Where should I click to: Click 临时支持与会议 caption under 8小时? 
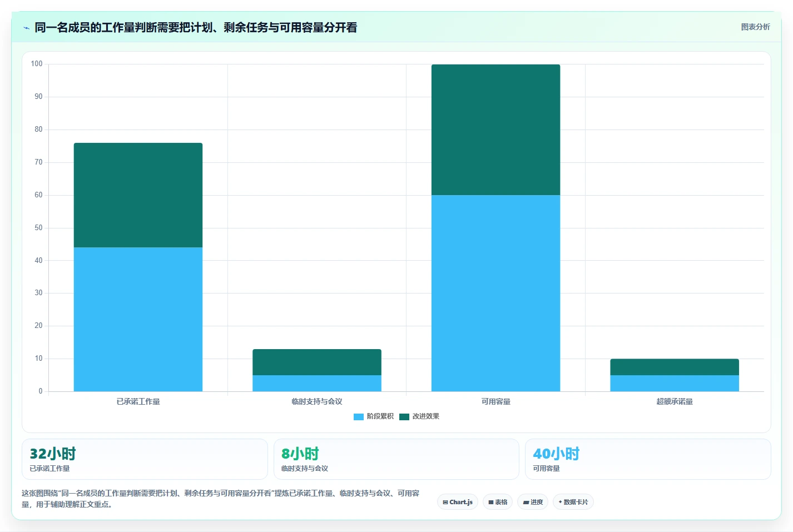pyautogui.click(x=305, y=469)
